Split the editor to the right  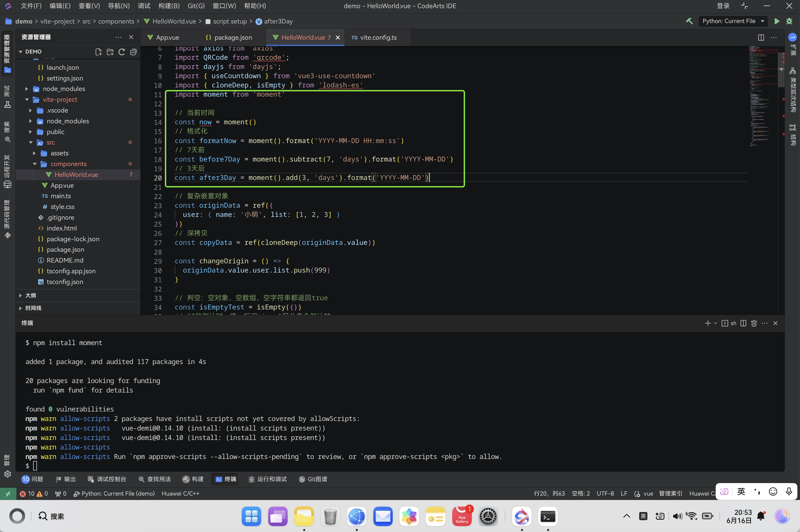761,37
